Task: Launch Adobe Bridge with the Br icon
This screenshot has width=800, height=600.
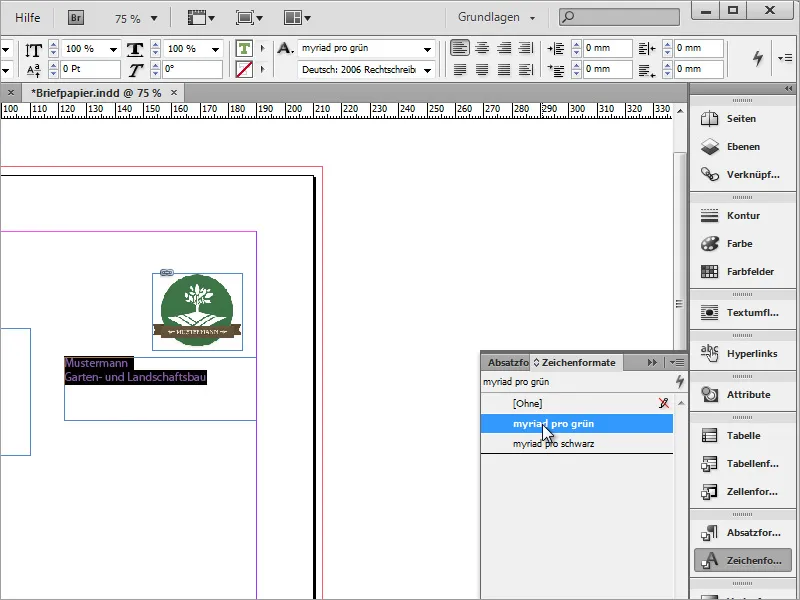Action: 76,18
